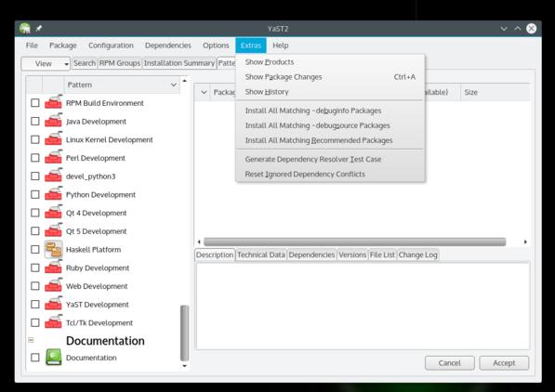This screenshot has height=392, width=555.
Task: Click the Tcl/Tk Development pattern icon
Action: [x=53, y=322]
